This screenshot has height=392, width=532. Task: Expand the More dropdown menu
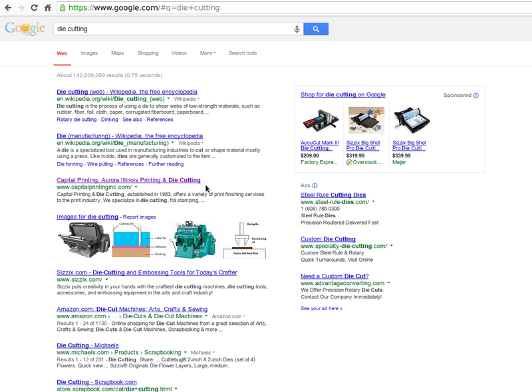coord(207,53)
